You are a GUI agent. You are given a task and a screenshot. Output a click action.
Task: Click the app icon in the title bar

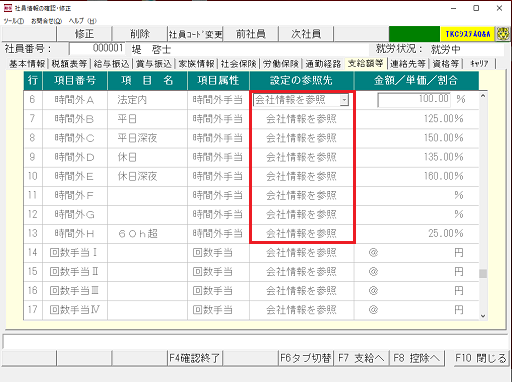(7, 8)
